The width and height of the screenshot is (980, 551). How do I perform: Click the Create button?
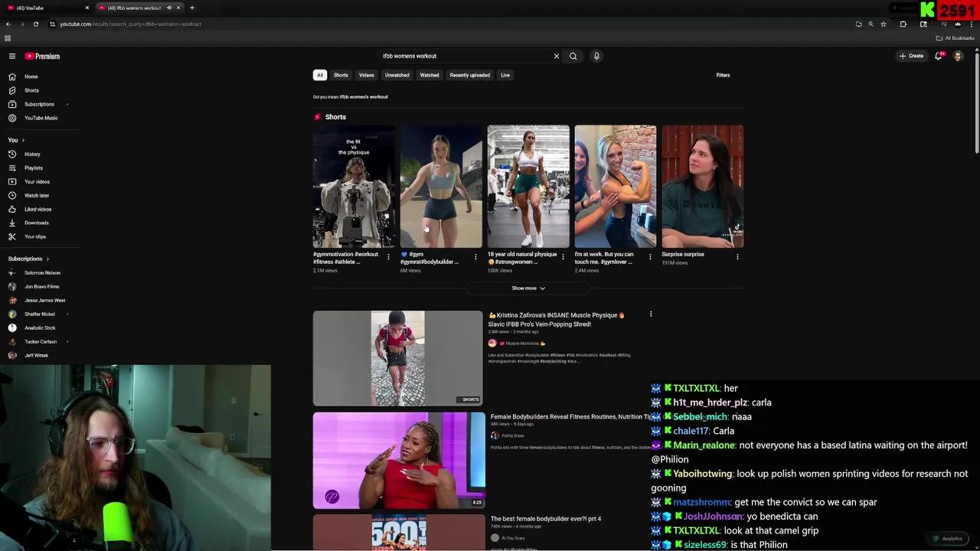[x=911, y=56]
